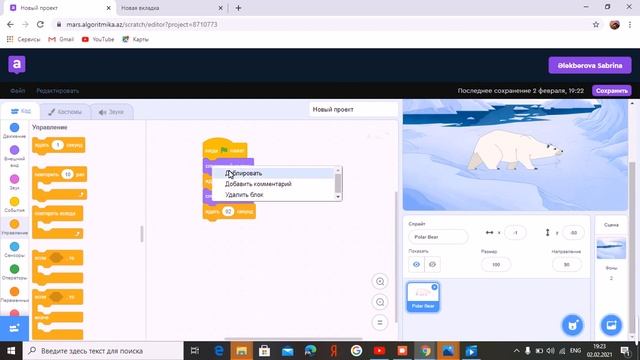Viewport: 640px width, 360px height.
Task: Select the green Операторы block category
Action: [14, 272]
